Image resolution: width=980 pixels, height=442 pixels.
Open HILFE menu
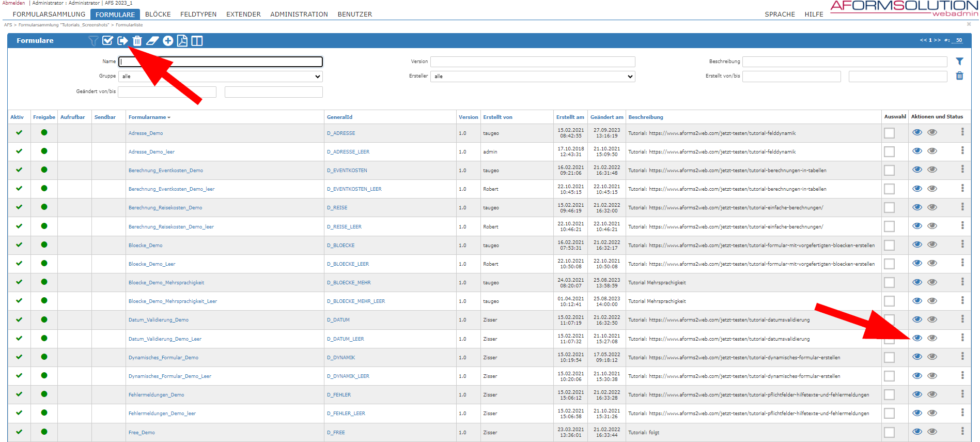[x=814, y=14]
